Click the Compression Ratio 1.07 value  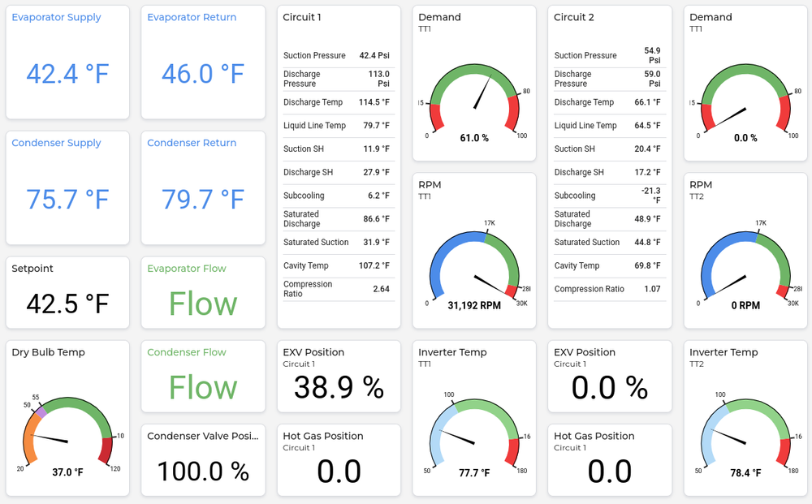coord(653,289)
